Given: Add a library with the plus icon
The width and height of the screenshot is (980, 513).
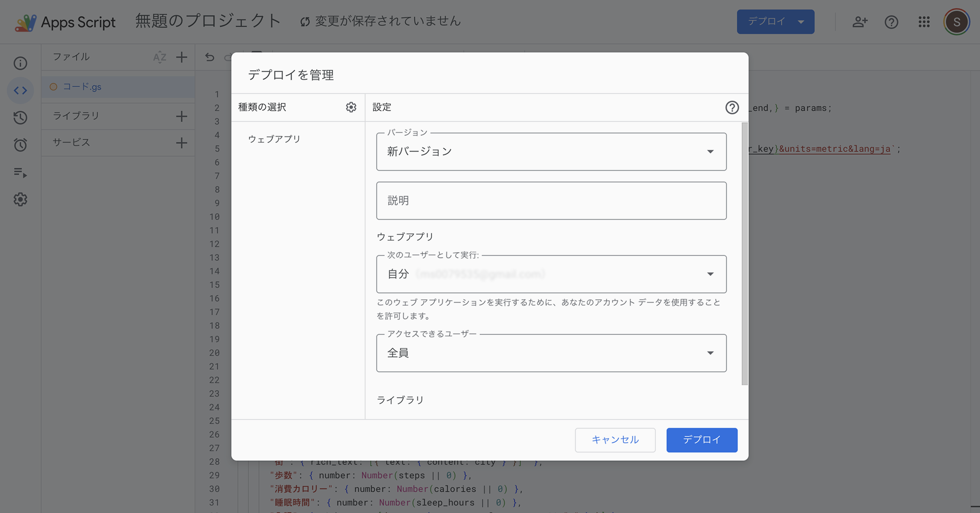Looking at the screenshot, I should tap(181, 116).
